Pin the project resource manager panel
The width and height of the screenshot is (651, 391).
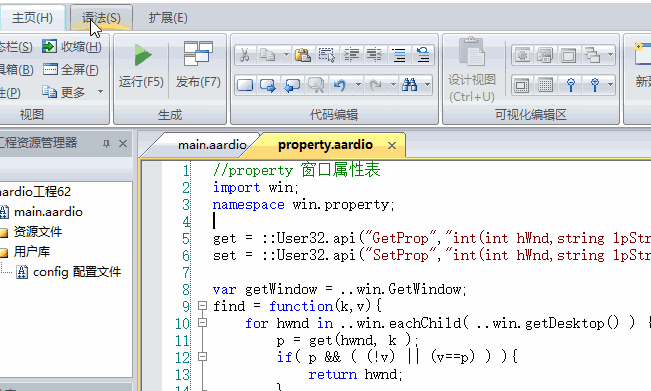point(106,144)
